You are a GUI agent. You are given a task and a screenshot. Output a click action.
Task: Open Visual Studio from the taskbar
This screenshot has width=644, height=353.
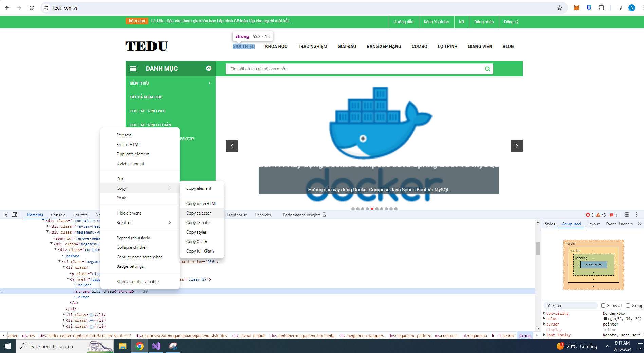point(156,346)
